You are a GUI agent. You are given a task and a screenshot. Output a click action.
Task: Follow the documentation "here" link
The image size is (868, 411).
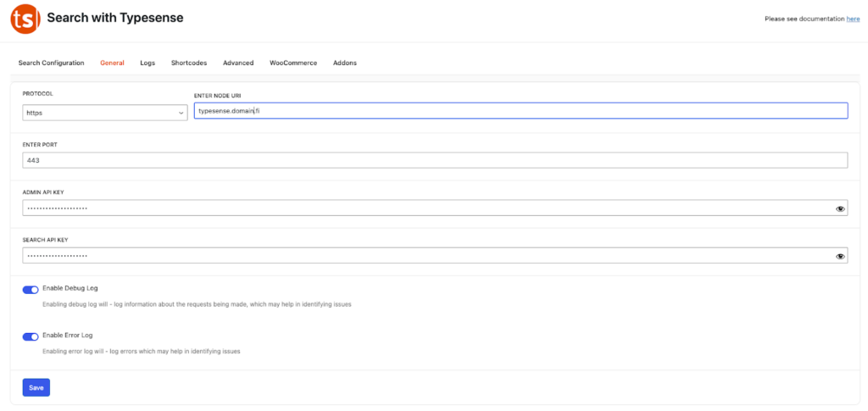pos(853,19)
